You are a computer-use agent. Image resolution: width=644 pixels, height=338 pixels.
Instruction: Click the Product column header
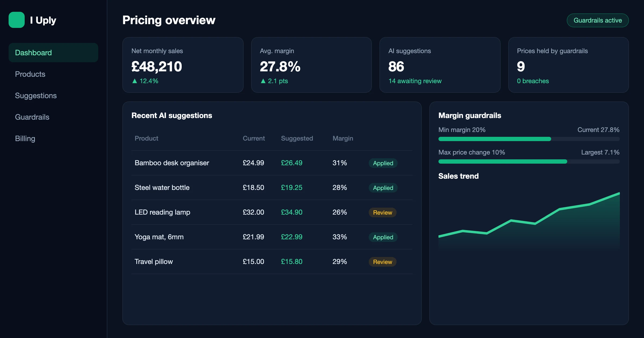tap(147, 138)
